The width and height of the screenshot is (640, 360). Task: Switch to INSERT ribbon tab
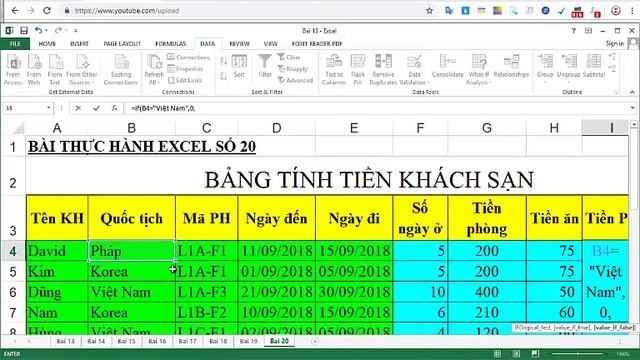point(79,44)
